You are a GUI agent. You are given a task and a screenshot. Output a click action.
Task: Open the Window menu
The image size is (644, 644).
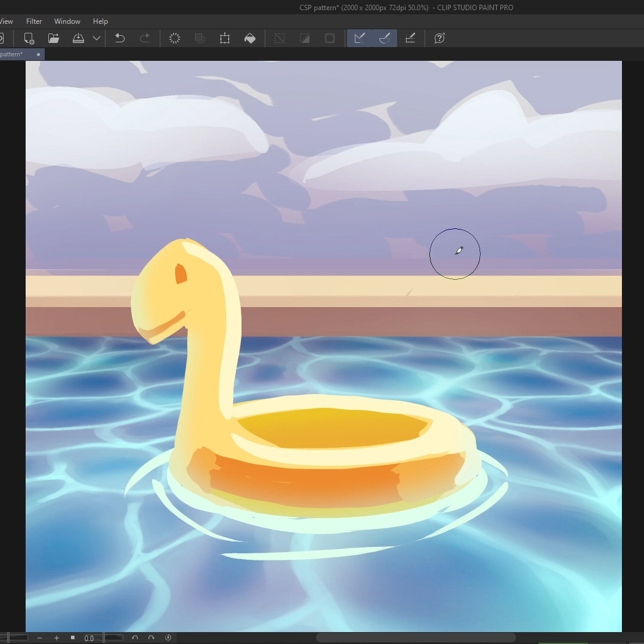pyautogui.click(x=67, y=21)
